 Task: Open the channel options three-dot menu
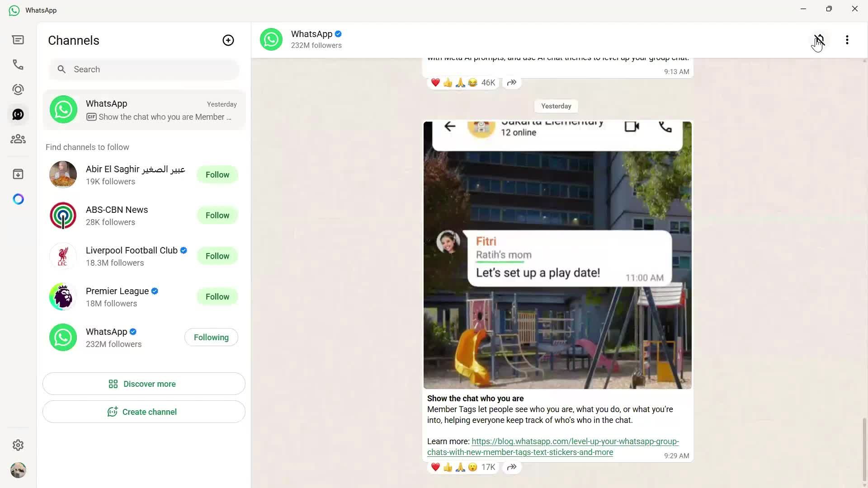[847, 40]
